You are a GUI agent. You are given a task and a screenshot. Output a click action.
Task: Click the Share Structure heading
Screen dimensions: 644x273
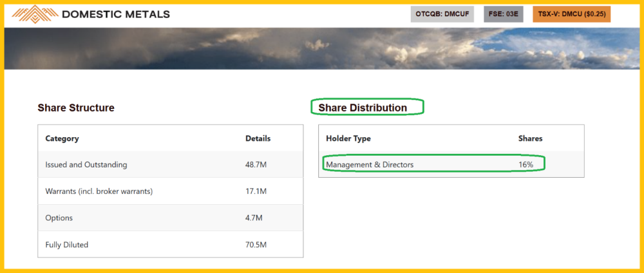point(76,108)
